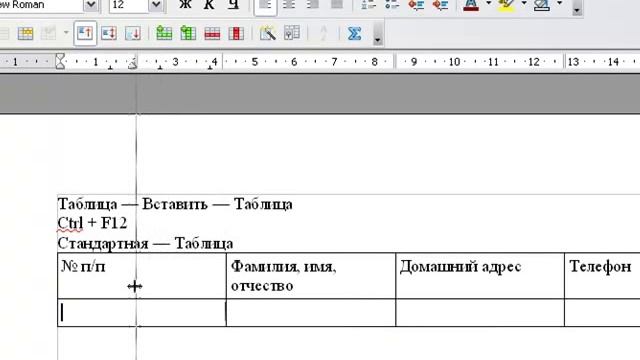Click the empty cell under 'Телефон'
Screen dimensions: 640x360
(x=602, y=313)
